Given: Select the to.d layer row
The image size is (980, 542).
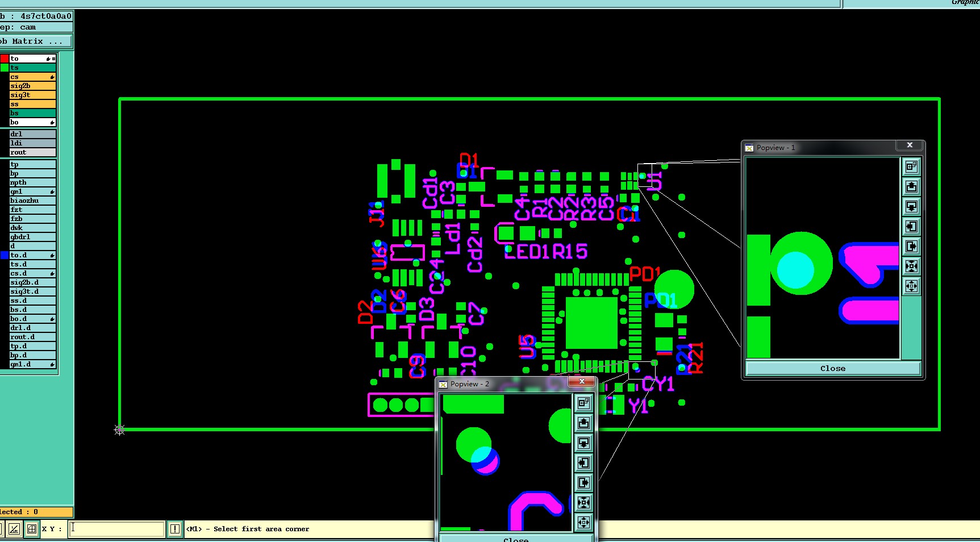Looking at the screenshot, I should pyautogui.click(x=33, y=255).
